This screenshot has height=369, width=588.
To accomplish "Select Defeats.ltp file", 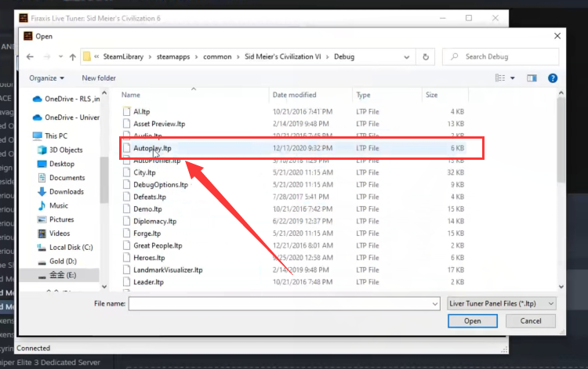I will pyautogui.click(x=149, y=197).
